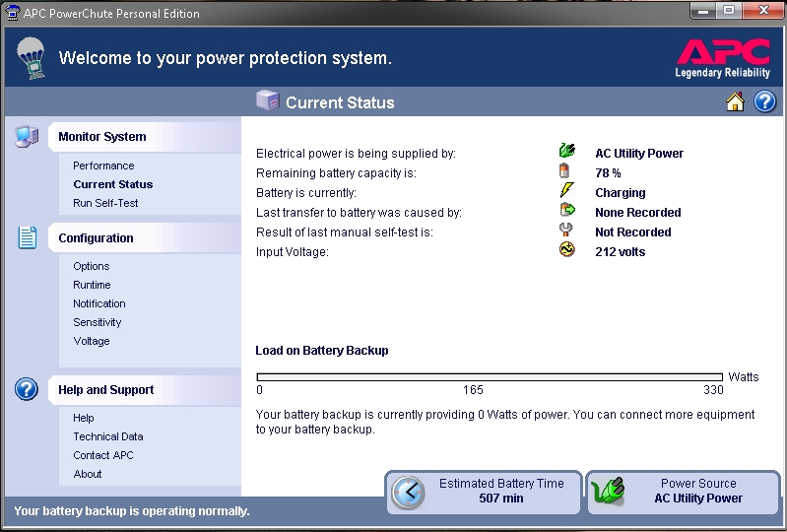This screenshot has width=787, height=532.
Task: Click the APC Legendary Reliability logo
Action: [723, 58]
